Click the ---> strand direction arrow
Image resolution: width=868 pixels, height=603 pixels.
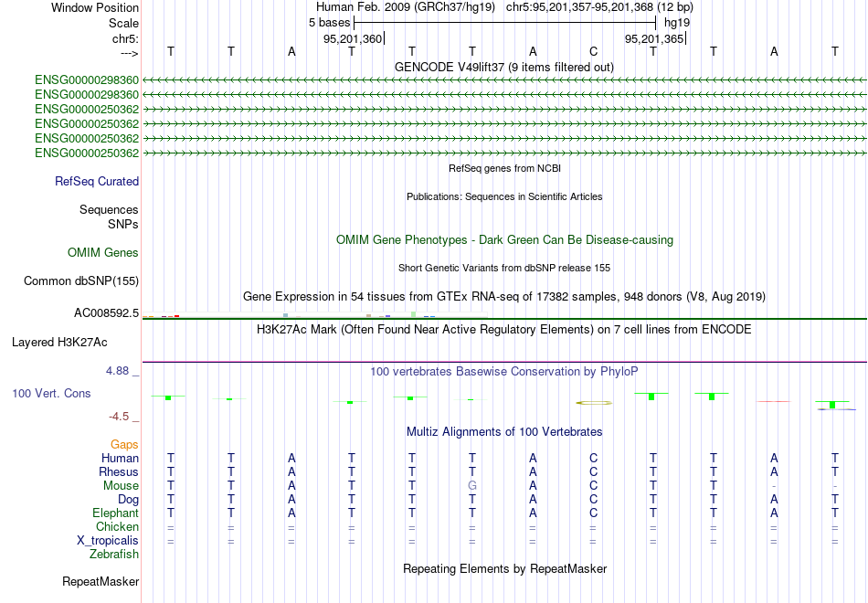(x=130, y=53)
